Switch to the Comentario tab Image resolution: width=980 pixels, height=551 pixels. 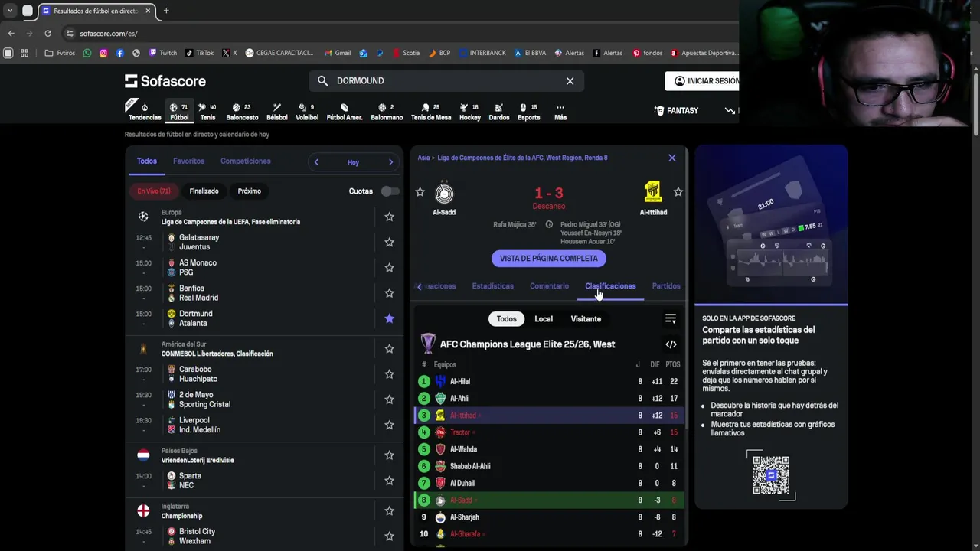tap(549, 286)
